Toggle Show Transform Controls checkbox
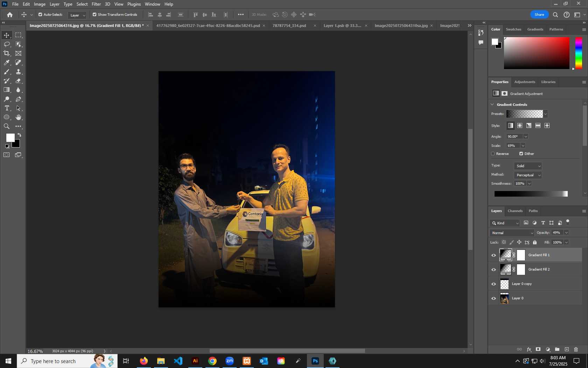The height and width of the screenshot is (368, 588). click(x=94, y=15)
